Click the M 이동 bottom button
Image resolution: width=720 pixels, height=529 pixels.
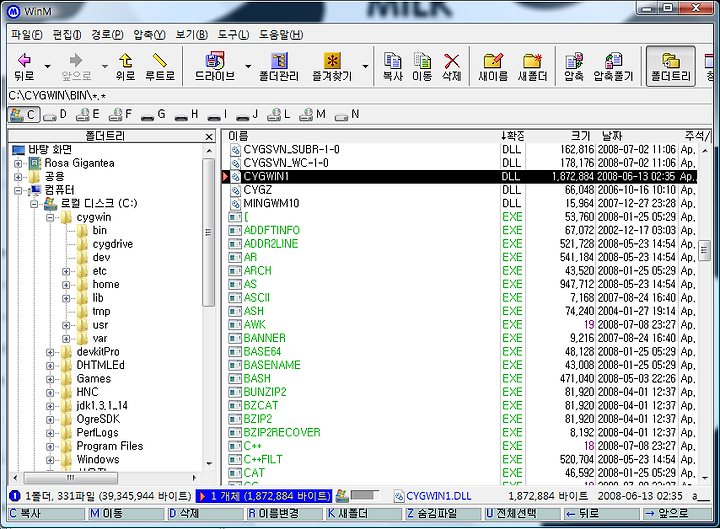(126, 513)
